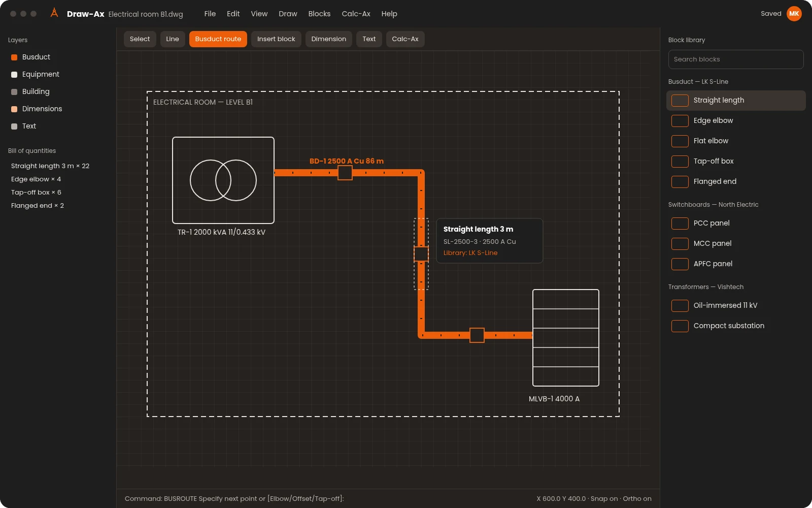Select the MCC panel block icon

click(x=680, y=244)
